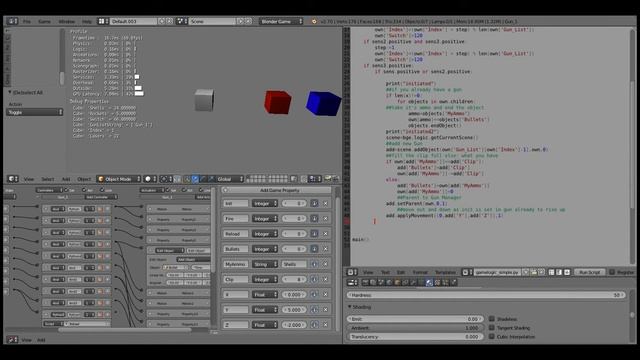Open the Select menu in 3D viewport header

[x=47, y=179]
